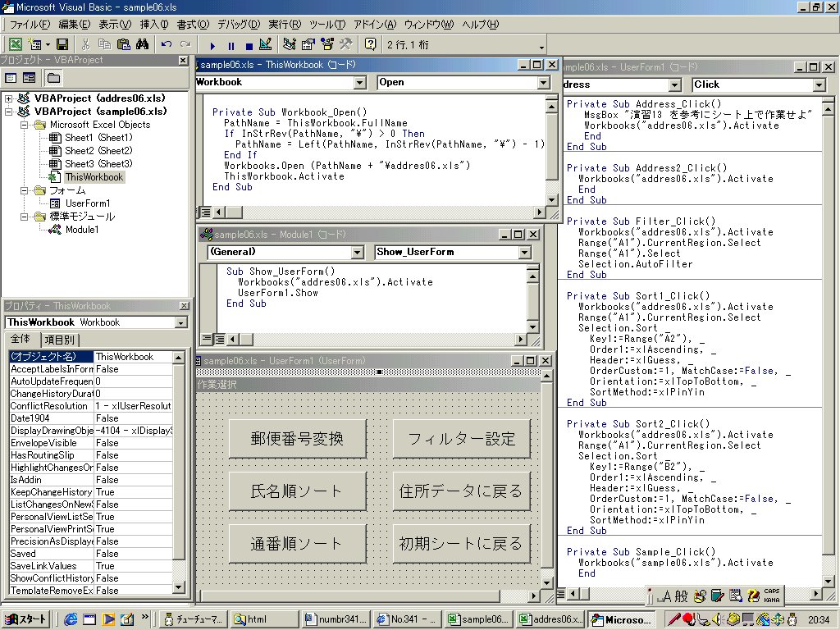
Task: Expand the VBAProject (addres06.xls) tree node
Action: pos(10,98)
